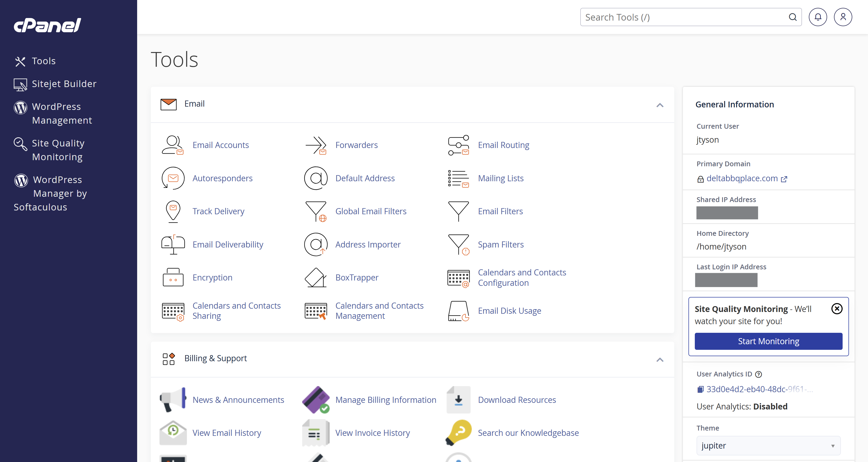Open the Email Disk Usage icon
868x462 pixels.
click(458, 310)
